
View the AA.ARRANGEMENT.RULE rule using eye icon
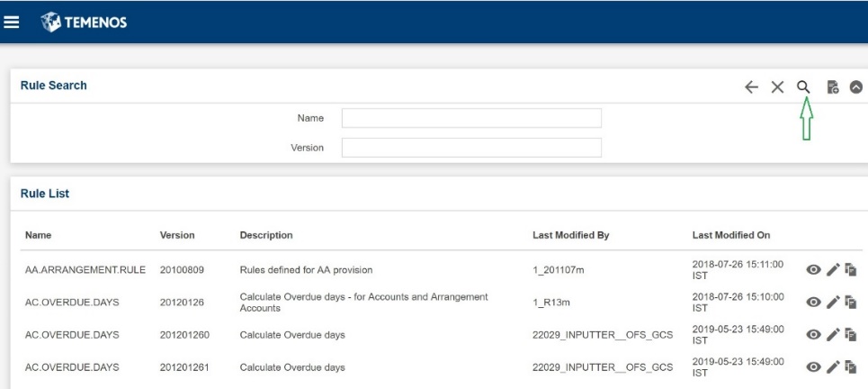pyautogui.click(x=813, y=270)
